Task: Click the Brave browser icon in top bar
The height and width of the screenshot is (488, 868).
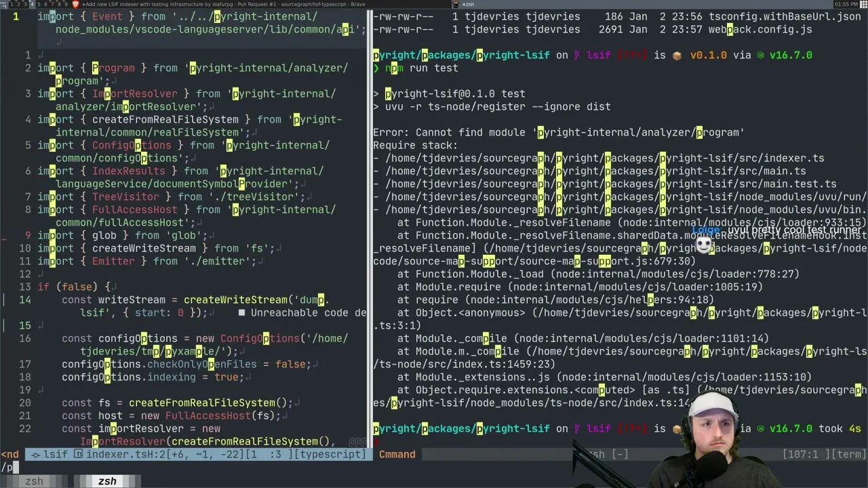Action: pos(75,4)
